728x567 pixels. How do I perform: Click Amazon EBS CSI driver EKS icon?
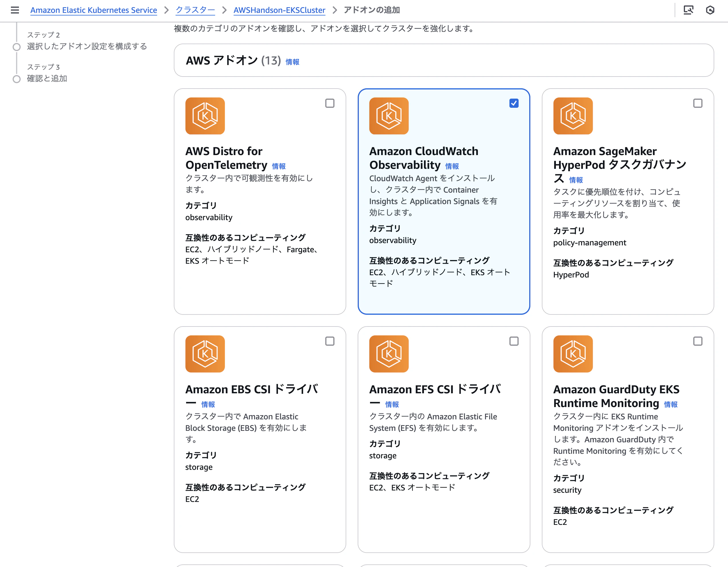click(205, 354)
